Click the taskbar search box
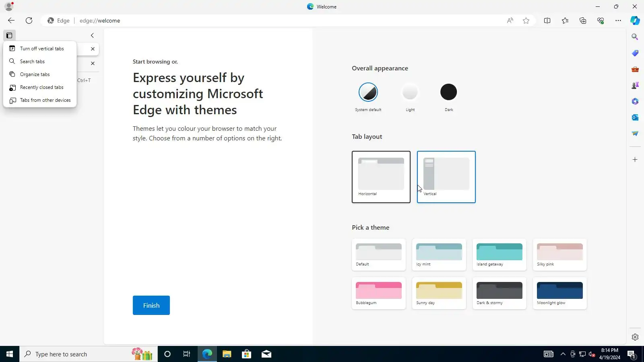Screen dimensions: 644x362 coord(89,354)
